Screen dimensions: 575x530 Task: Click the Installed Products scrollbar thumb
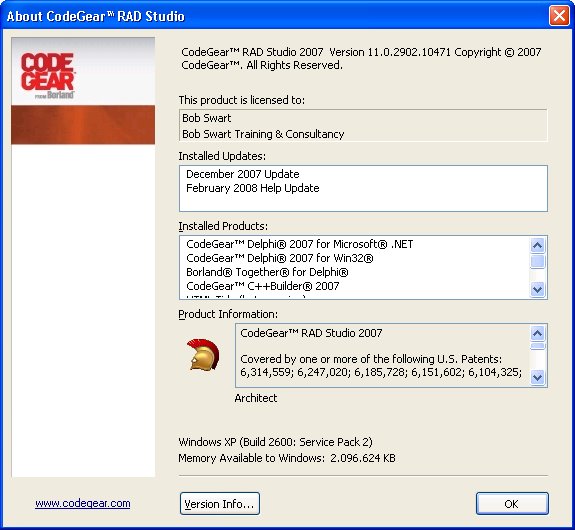tap(538, 262)
